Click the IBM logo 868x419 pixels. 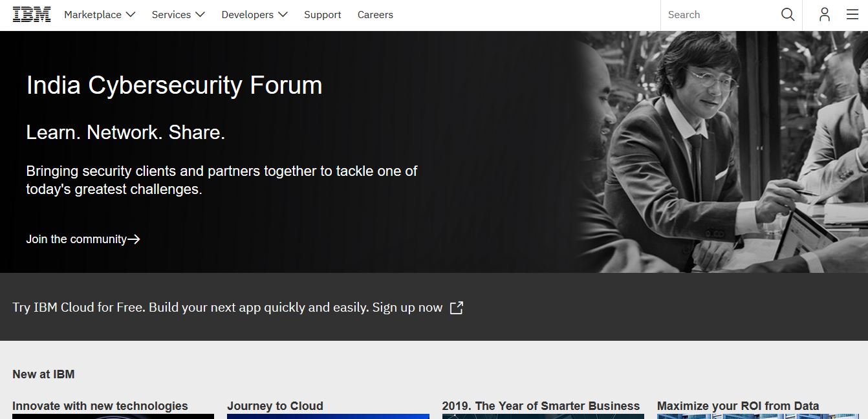tap(32, 14)
